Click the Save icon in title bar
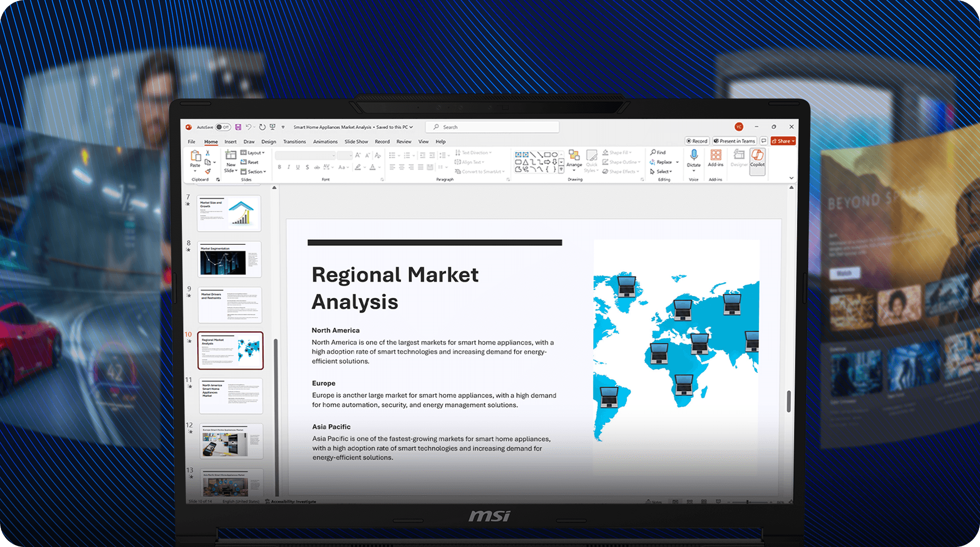The image size is (980, 547). 238,127
